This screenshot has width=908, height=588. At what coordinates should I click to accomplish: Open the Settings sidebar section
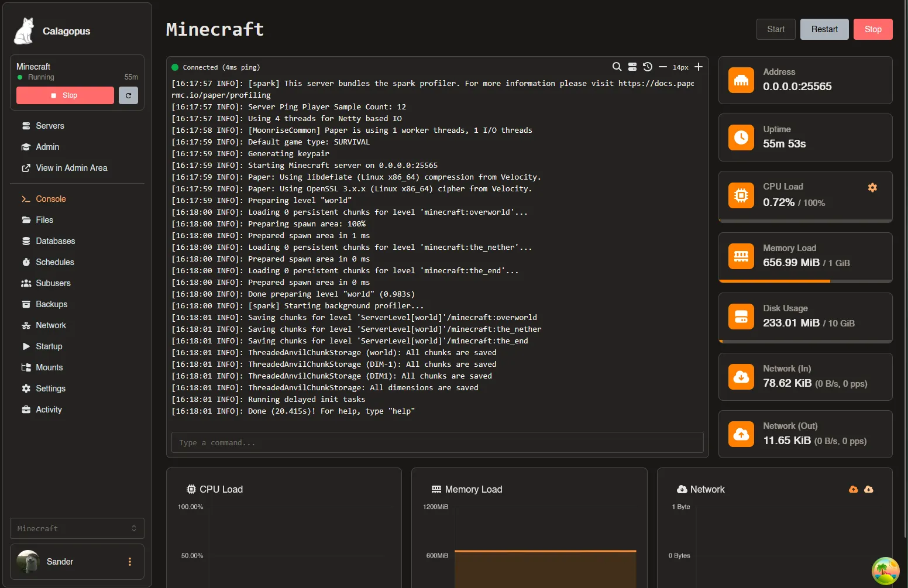[x=77, y=388]
